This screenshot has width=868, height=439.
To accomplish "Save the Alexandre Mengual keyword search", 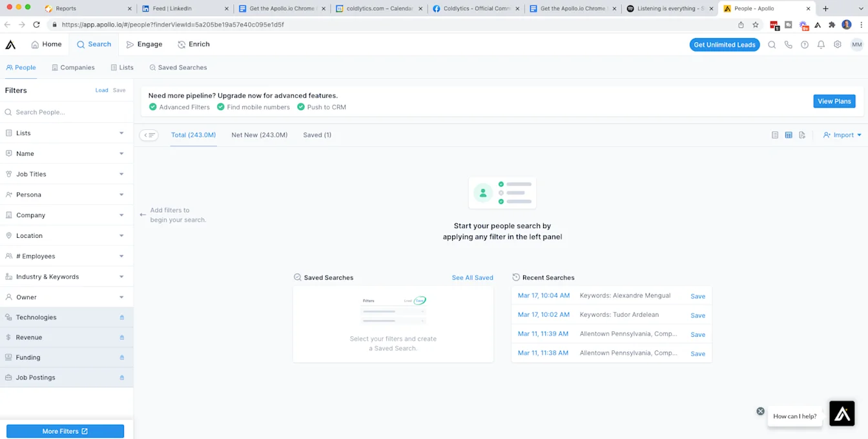I will click(x=697, y=296).
